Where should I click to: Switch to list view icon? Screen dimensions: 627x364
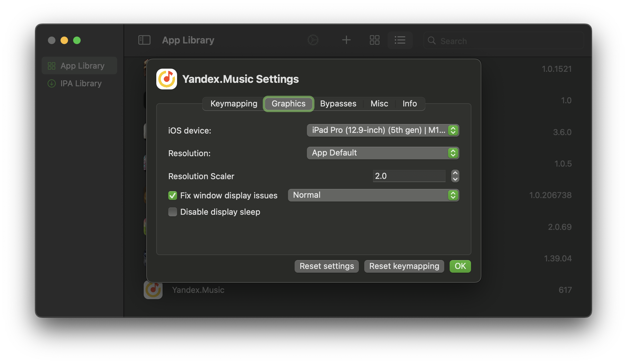coord(400,40)
